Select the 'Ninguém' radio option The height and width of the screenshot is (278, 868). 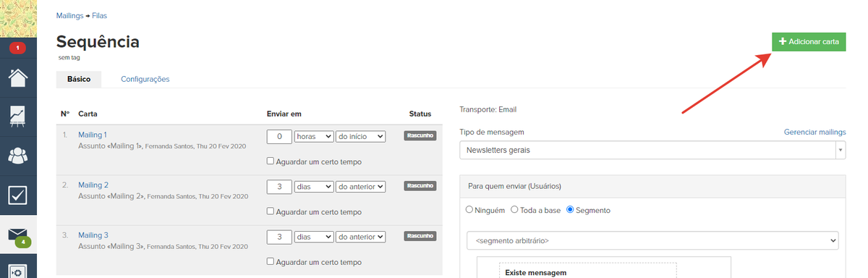(469, 210)
